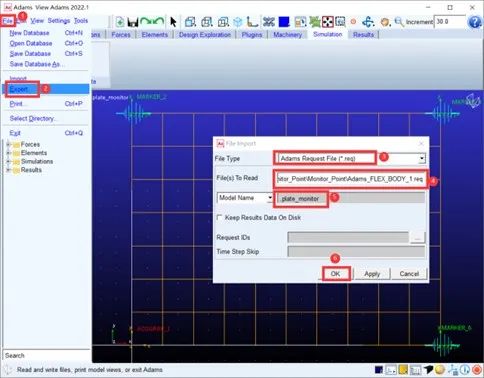Click the Increment value field
This screenshot has height=378, width=484.
pyautogui.click(x=449, y=22)
